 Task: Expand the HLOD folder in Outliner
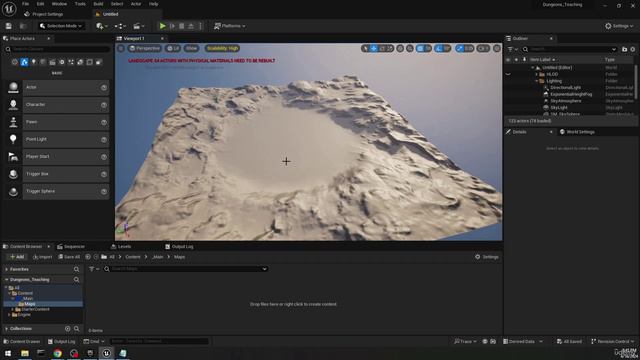[x=537, y=74]
